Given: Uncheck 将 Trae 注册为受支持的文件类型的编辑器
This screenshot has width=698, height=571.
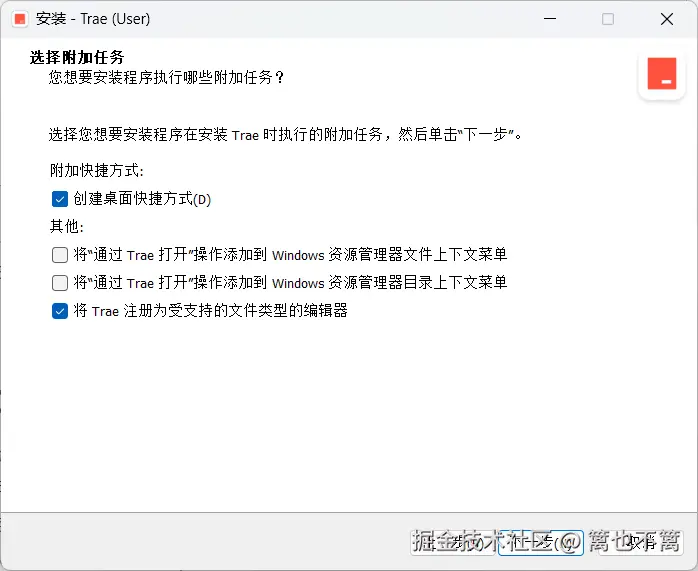Looking at the screenshot, I should [x=60, y=311].
